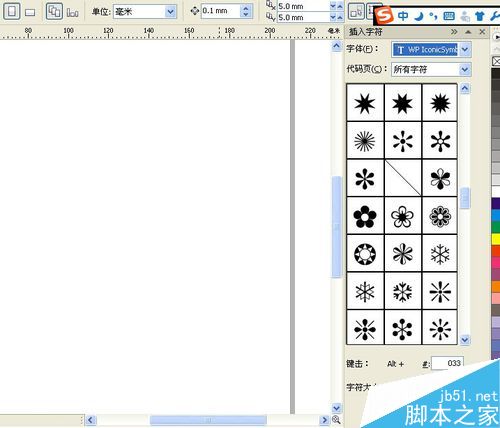Choose the fine sunburst rays symbol

pyautogui.click(x=365, y=141)
